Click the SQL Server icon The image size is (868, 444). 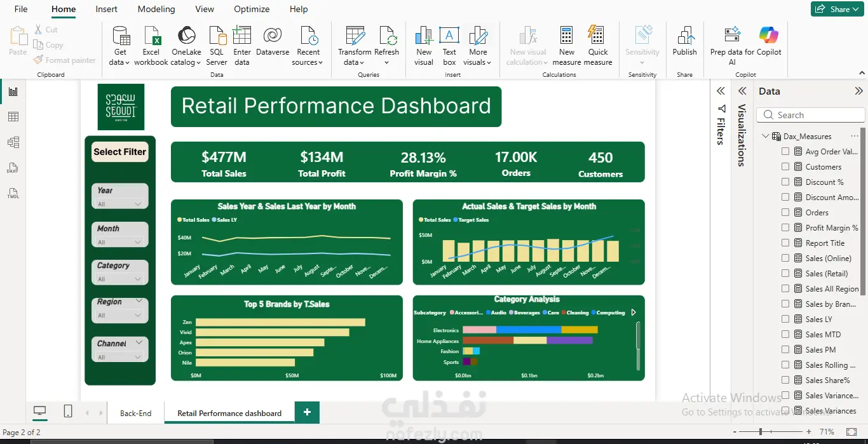(x=217, y=35)
